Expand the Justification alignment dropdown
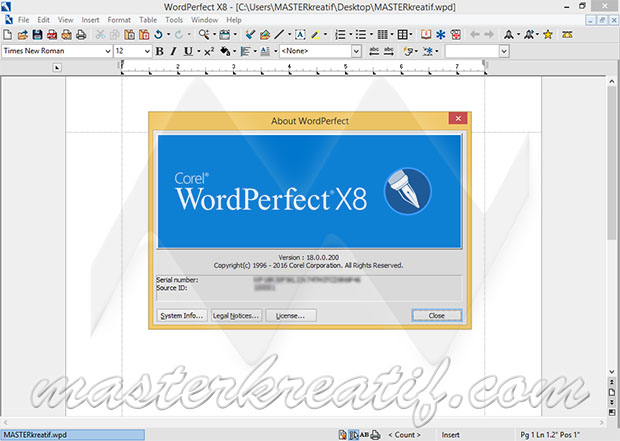This screenshot has height=441, width=620. pyautogui.click(x=255, y=51)
